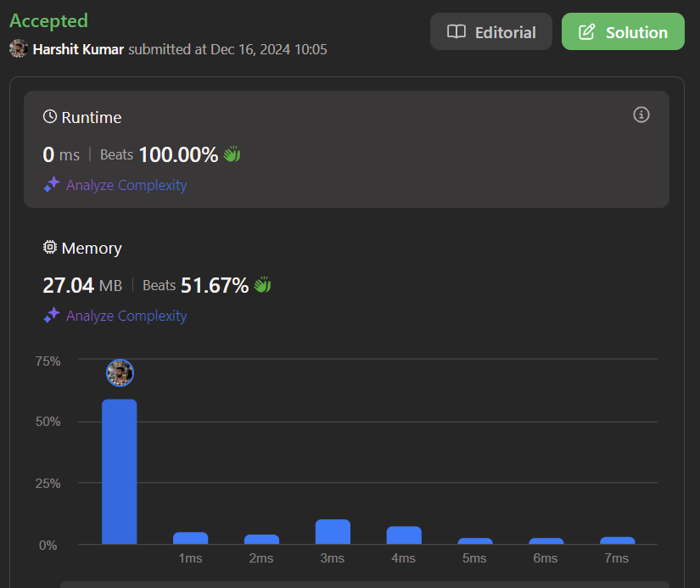Click Analyze Complexity under Runtime
The image size is (700, 588).
tap(126, 185)
